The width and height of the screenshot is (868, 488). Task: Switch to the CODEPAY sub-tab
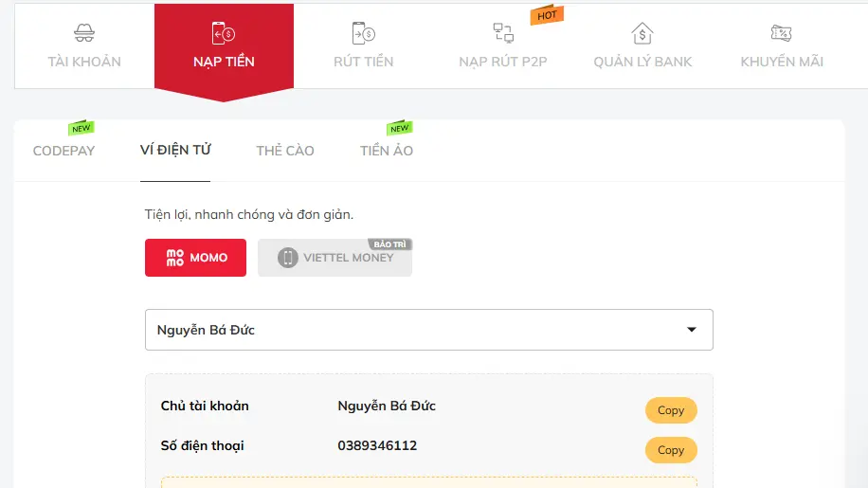pos(63,151)
